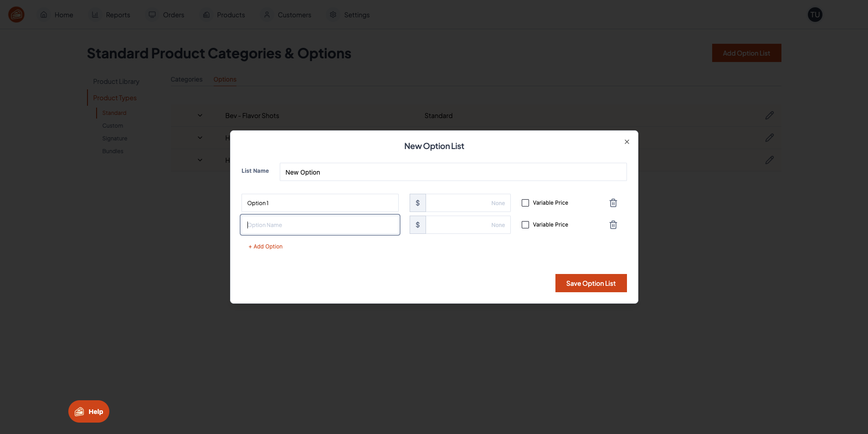
Task: Open the TU user avatar menu
Action: [815, 15]
